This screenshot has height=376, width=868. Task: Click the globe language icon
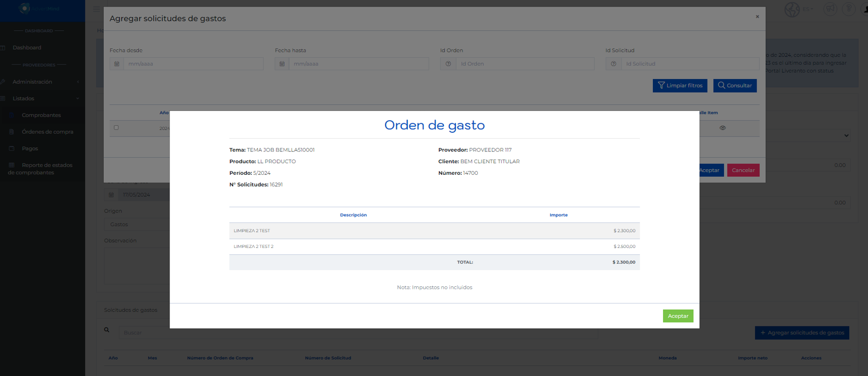792,9
